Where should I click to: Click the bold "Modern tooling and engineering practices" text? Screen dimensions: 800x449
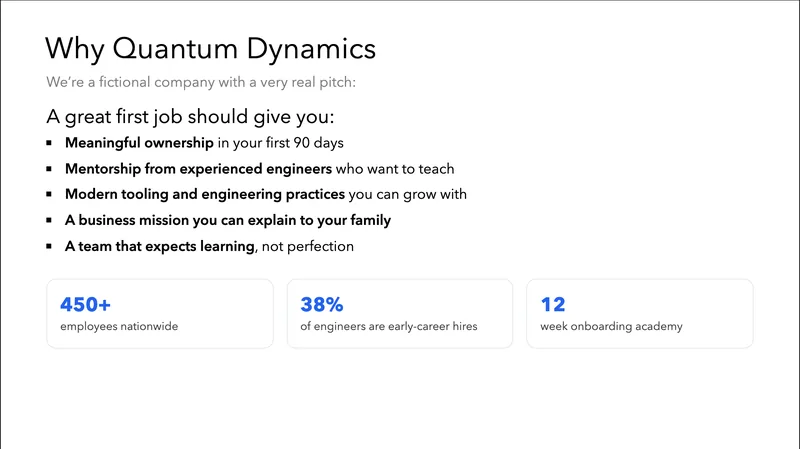point(205,194)
